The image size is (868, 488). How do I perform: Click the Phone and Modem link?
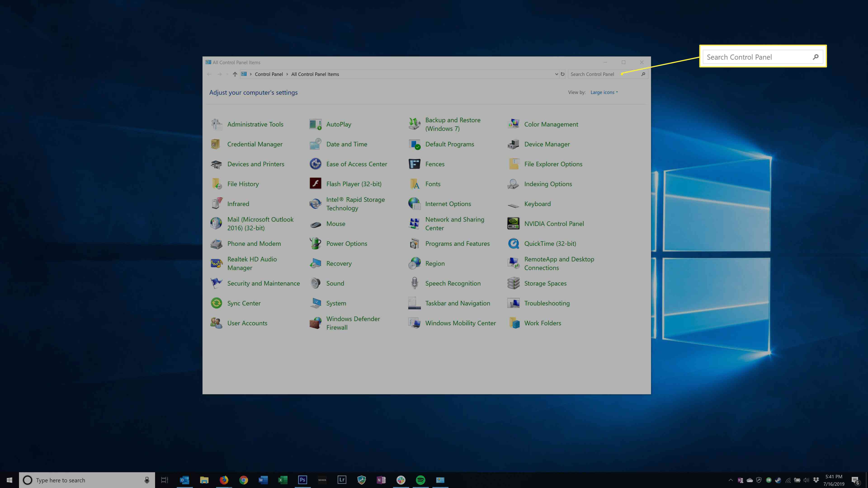point(254,244)
